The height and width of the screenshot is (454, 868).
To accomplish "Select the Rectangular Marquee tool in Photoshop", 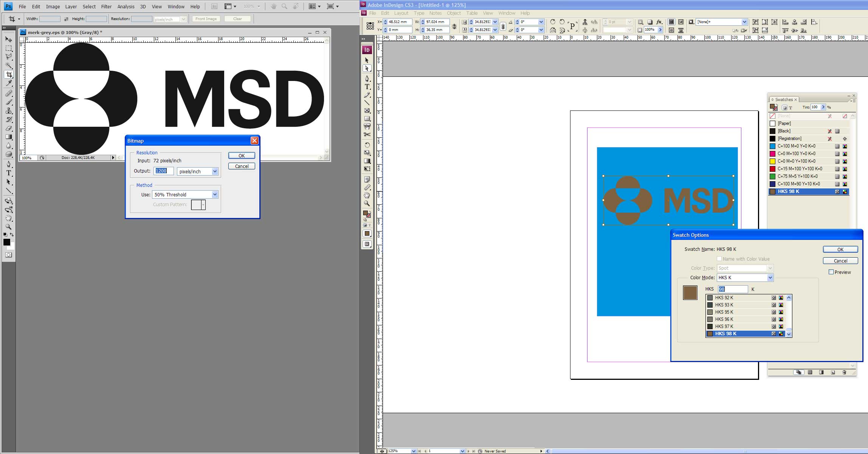I will point(8,48).
